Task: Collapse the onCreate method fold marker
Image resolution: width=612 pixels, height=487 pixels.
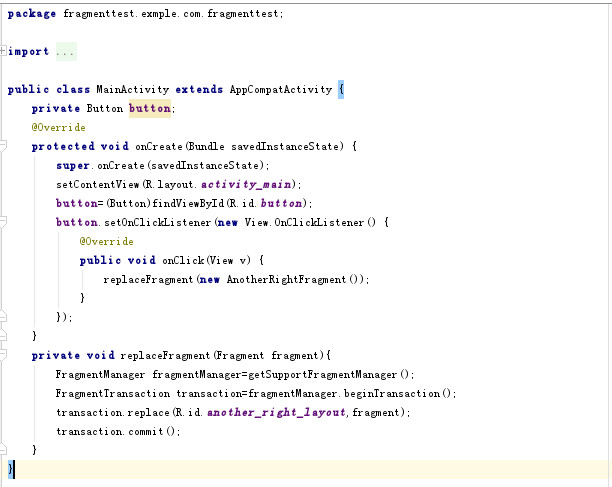Action: click(x=3, y=146)
